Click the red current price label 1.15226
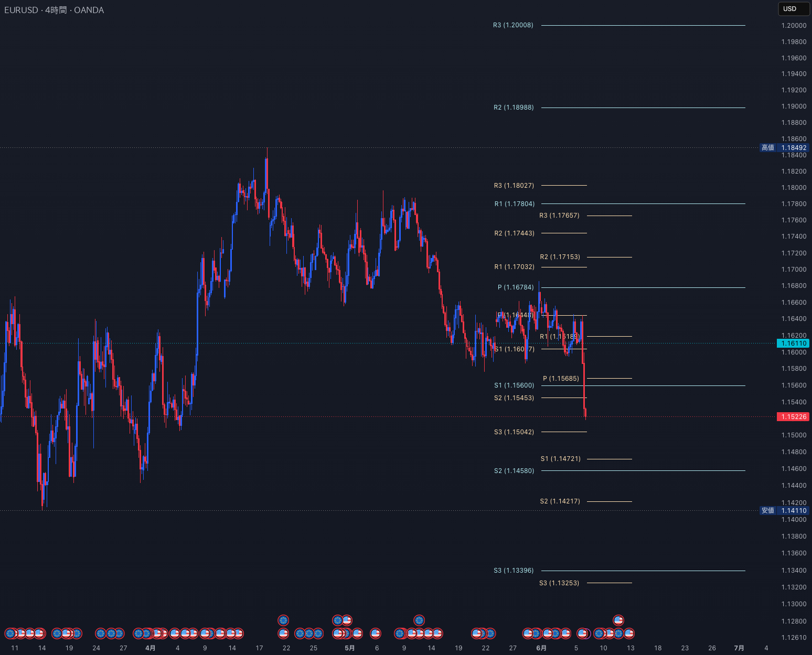 point(793,417)
